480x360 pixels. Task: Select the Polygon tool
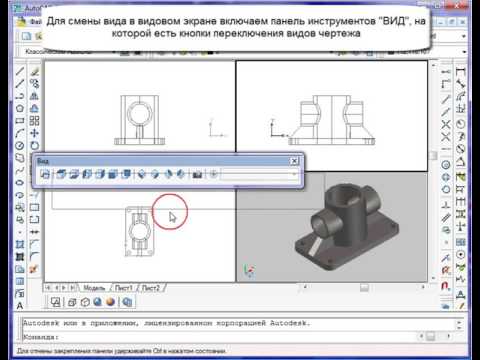click(20, 108)
